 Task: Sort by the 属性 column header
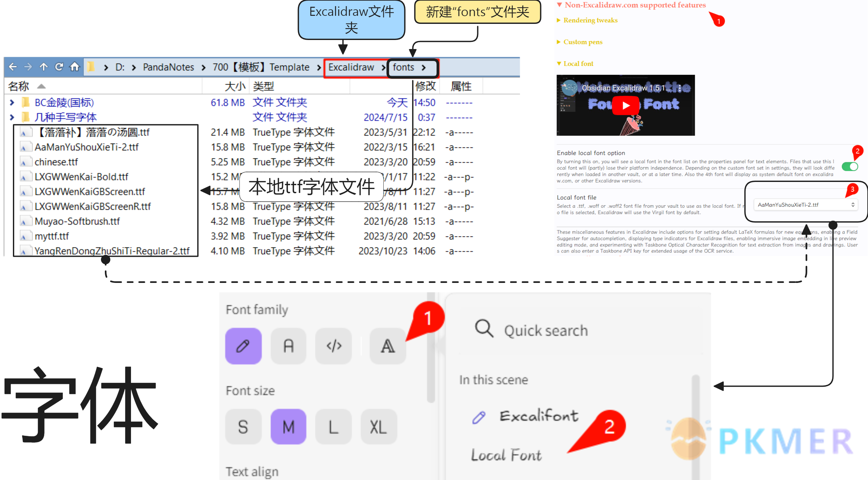click(461, 86)
